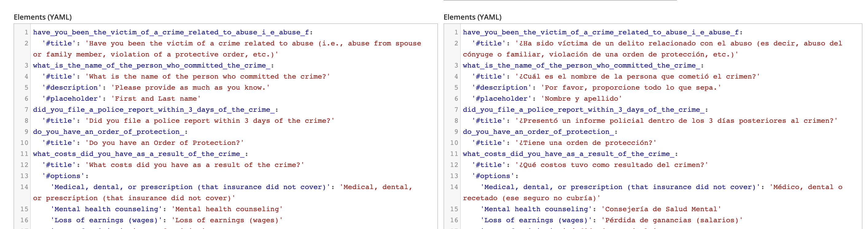Place cursor in the Spanish YAML editor on 'Nombre y apellido'
The height and width of the screenshot is (229, 868).
click(581, 99)
